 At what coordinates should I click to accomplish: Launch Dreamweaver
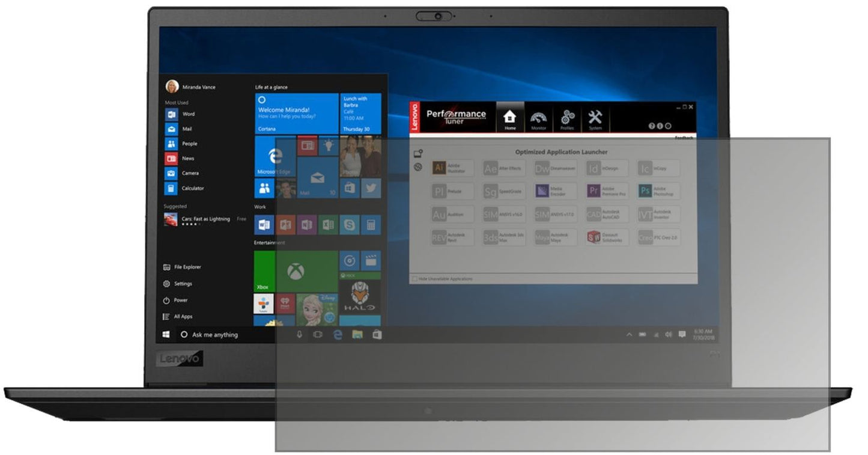click(x=556, y=168)
